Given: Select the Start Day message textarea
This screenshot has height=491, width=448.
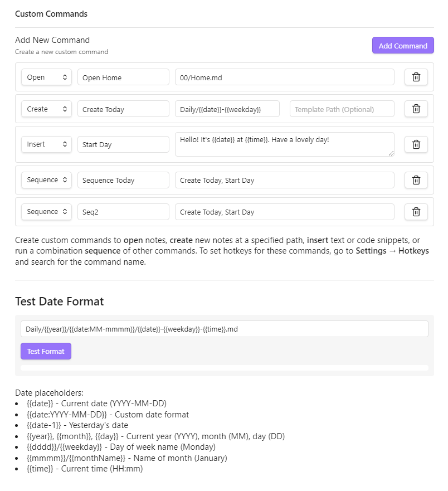Looking at the screenshot, I should [x=285, y=144].
